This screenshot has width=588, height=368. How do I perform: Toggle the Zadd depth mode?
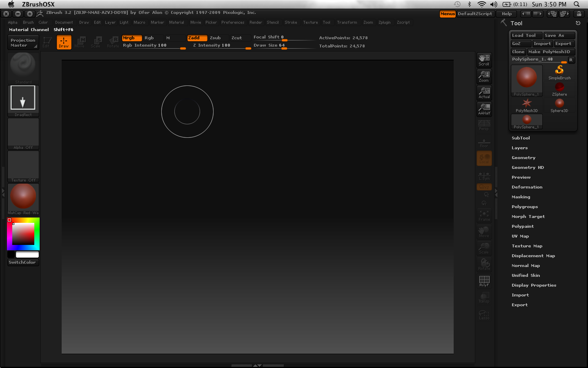click(197, 38)
